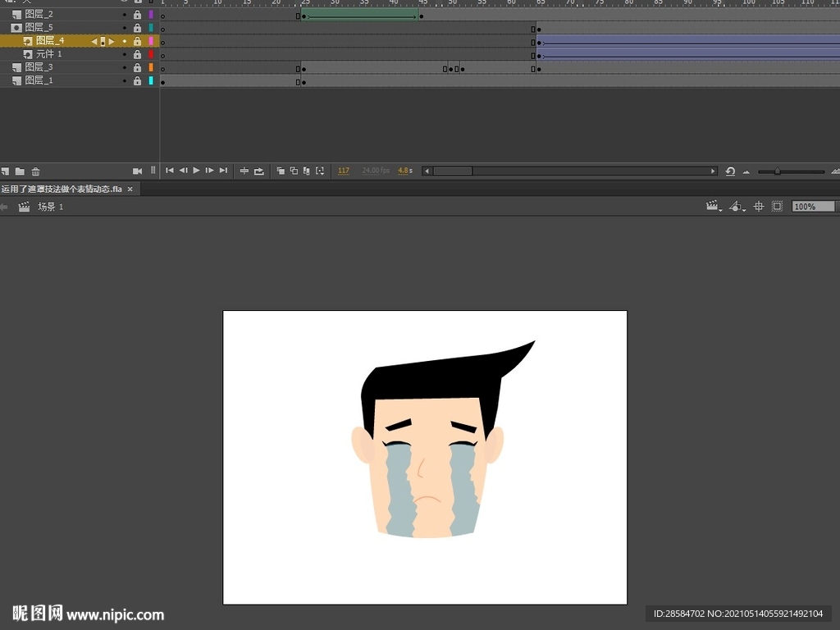Unlock the 元件 1 layer
The width and height of the screenshot is (840, 630).
click(x=137, y=54)
